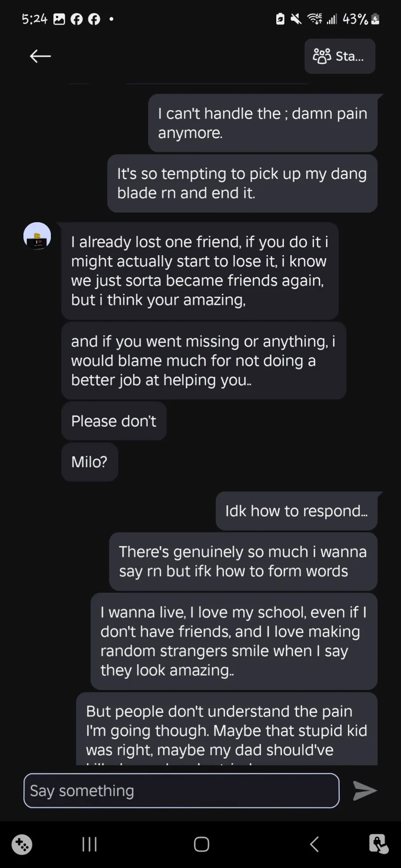Tap the 5:24 clock in status bar

(x=34, y=19)
